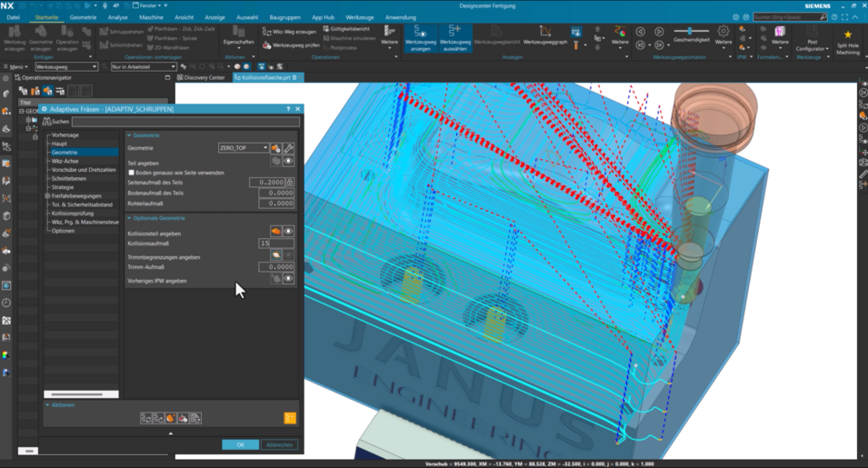Click new geometry icon beside ZERO_TOP dropdown
868x468 pixels.
[275, 148]
